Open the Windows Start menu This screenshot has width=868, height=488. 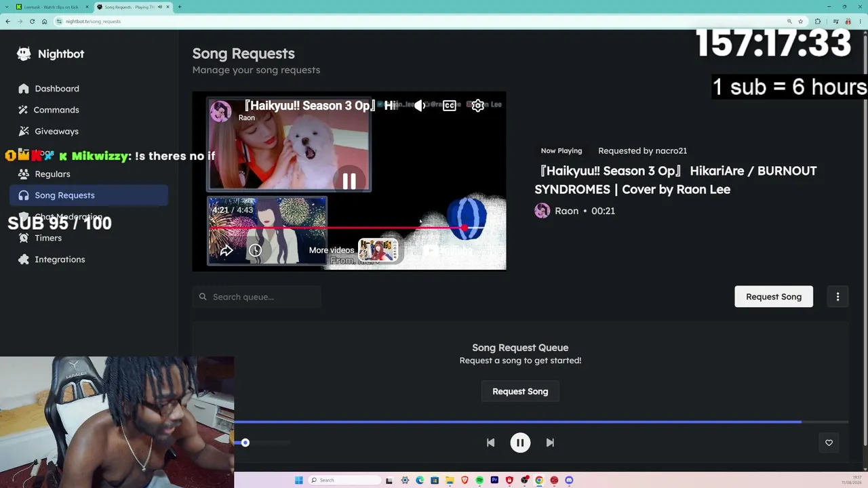click(x=298, y=481)
